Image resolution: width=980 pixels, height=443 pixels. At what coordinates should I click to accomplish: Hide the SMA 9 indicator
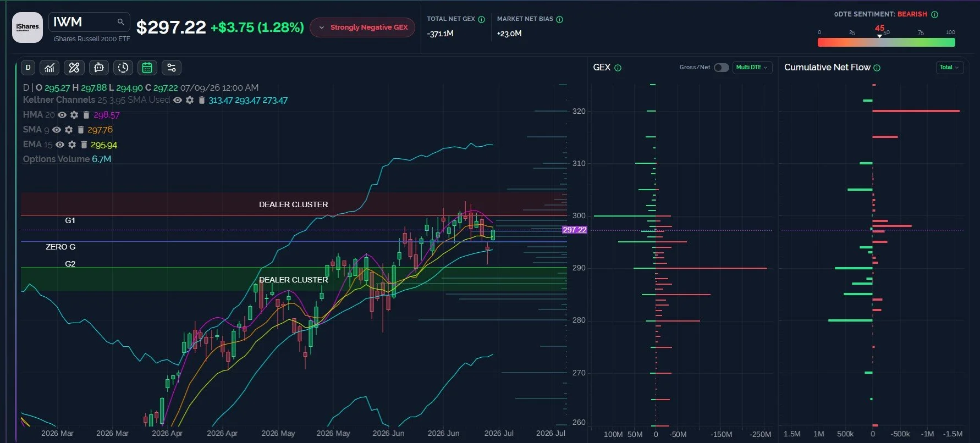(57, 130)
